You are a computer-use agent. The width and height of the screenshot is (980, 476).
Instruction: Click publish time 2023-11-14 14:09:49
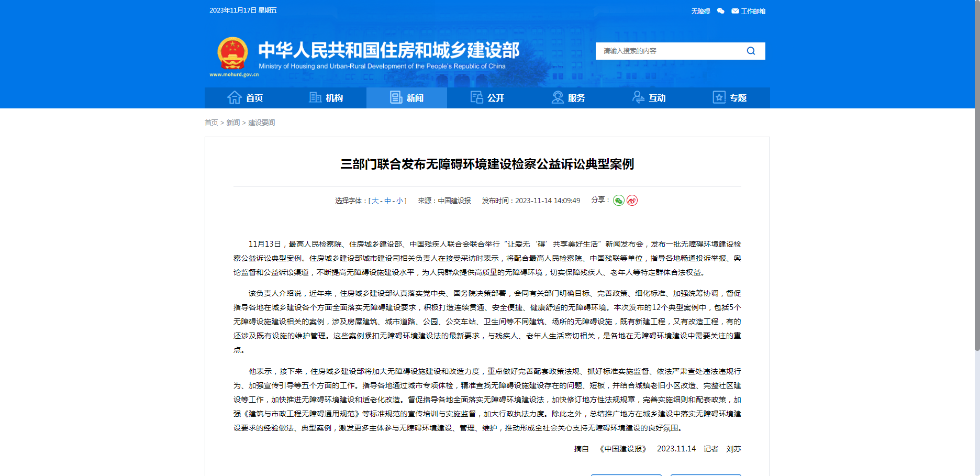tap(531, 201)
